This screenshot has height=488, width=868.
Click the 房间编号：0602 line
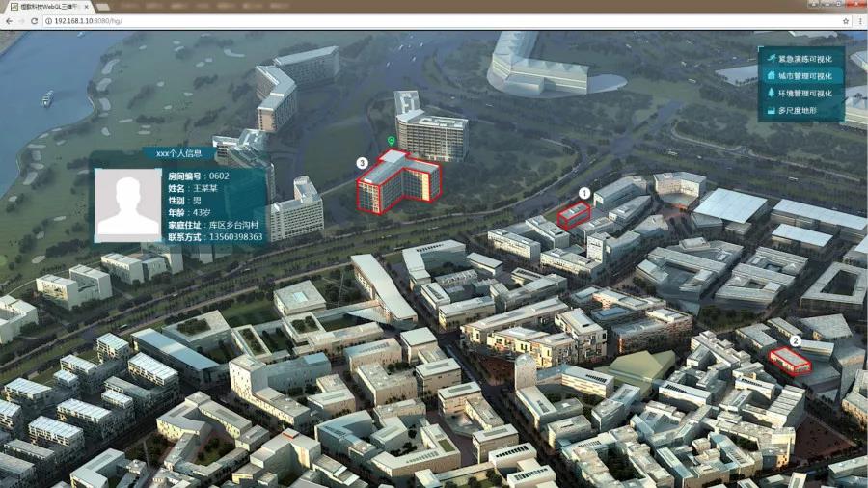198,176
